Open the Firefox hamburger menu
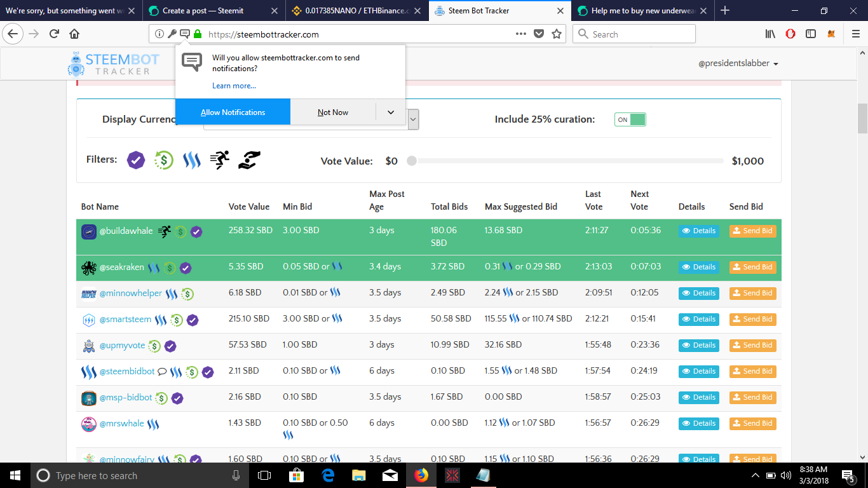 [x=855, y=34]
